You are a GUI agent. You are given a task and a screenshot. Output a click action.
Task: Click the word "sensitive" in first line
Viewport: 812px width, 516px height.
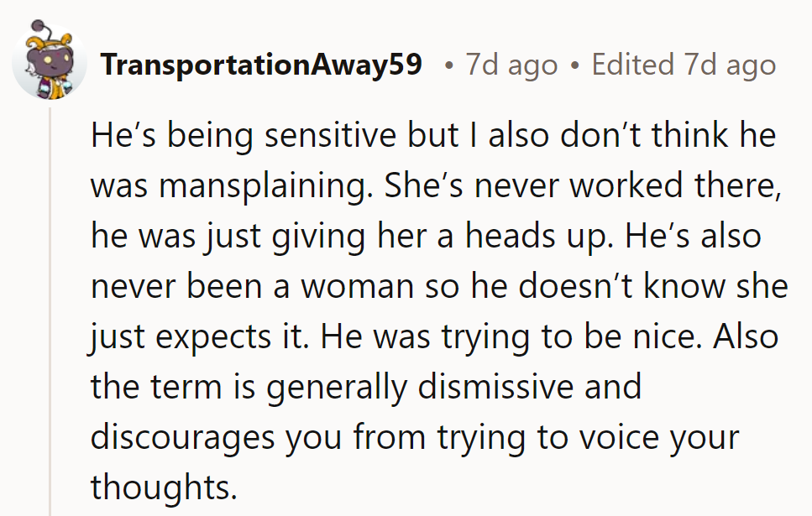332,135
